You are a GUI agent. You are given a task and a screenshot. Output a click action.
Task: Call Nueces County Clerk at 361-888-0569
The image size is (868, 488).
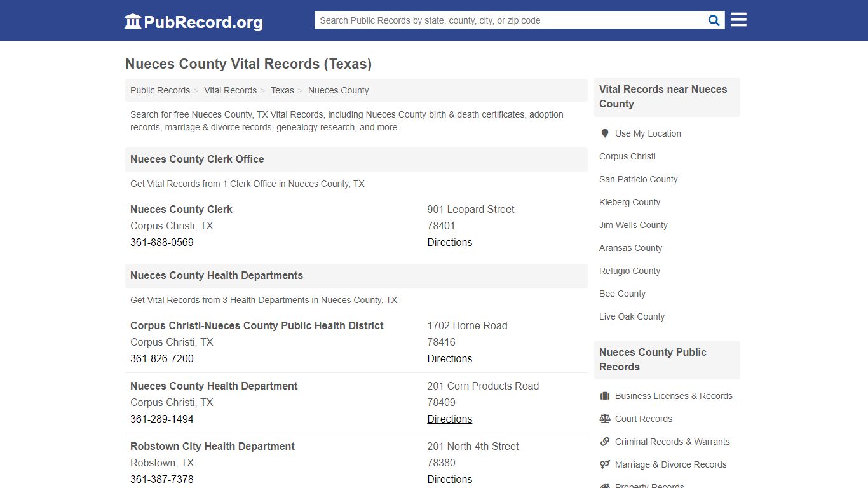[162, 242]
